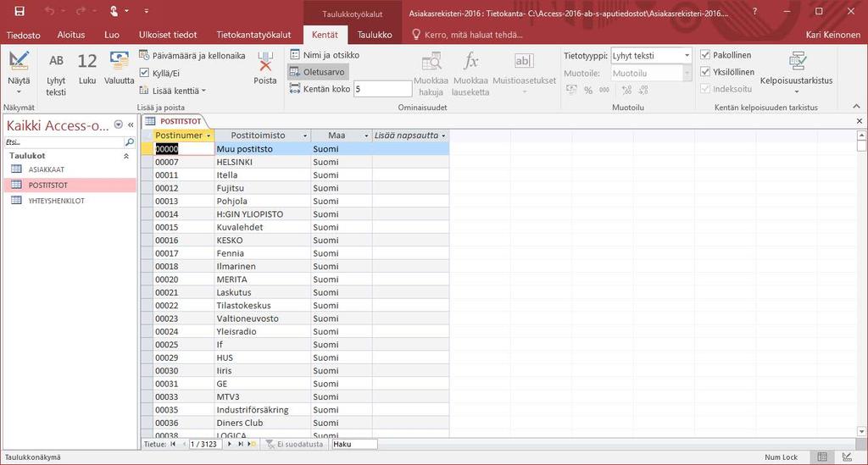Open the Tietotyyppi data type dropdown
Viewport: 868px width, 465px height.
coord(687,55)
